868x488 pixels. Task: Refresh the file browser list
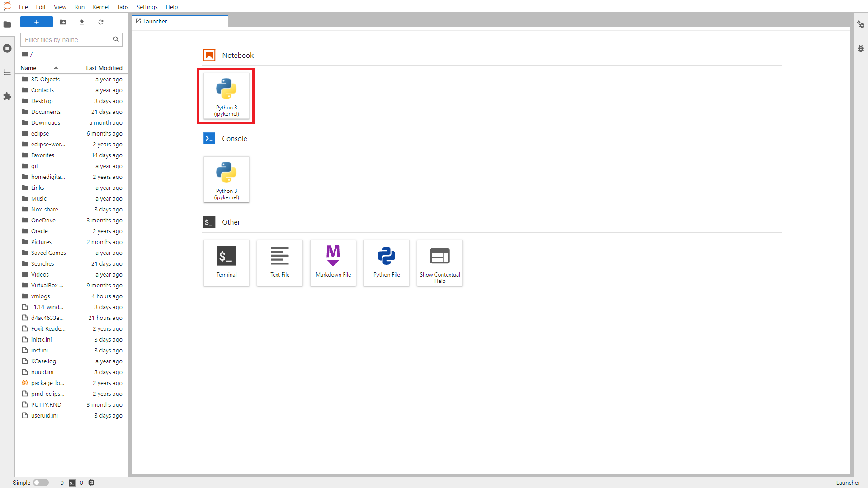point(101,22)
